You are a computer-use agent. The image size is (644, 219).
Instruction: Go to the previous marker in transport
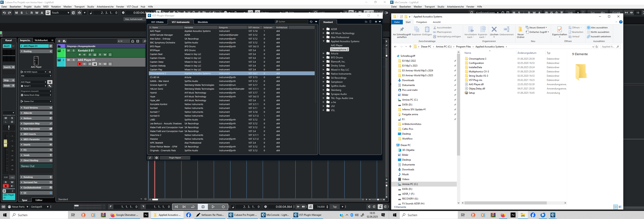[x=176, y=207]
